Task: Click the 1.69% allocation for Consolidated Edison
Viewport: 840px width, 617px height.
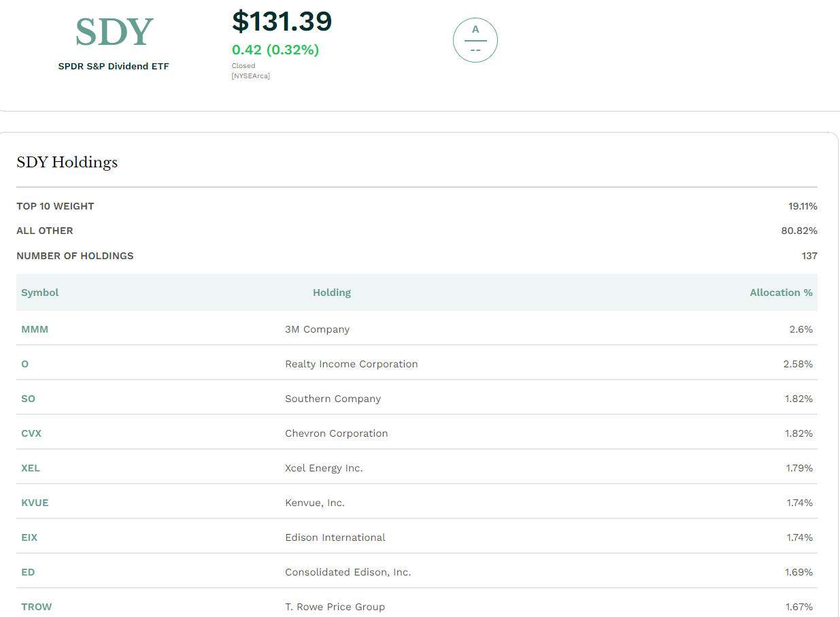Action: (799, 572)
